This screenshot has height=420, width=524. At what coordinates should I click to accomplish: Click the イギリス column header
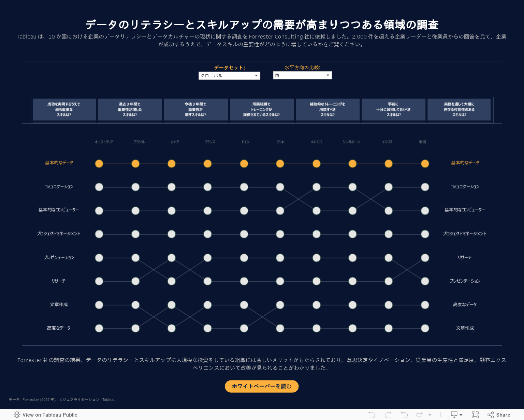tap(387, 142)
